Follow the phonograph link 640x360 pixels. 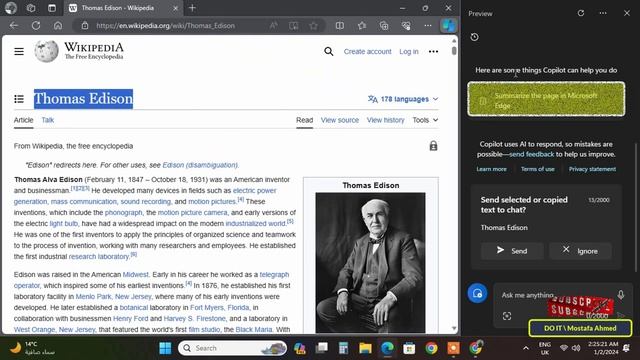123,213
